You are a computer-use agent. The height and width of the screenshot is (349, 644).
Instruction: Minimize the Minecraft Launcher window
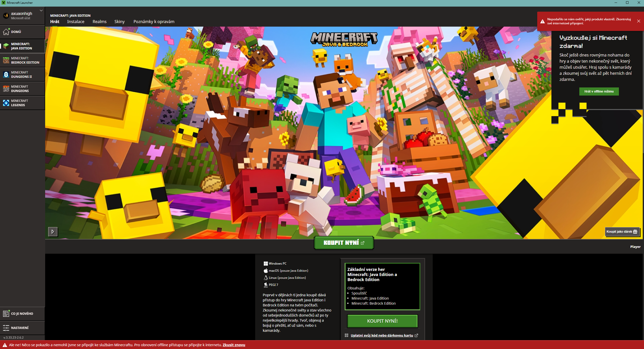pos(616,3)
